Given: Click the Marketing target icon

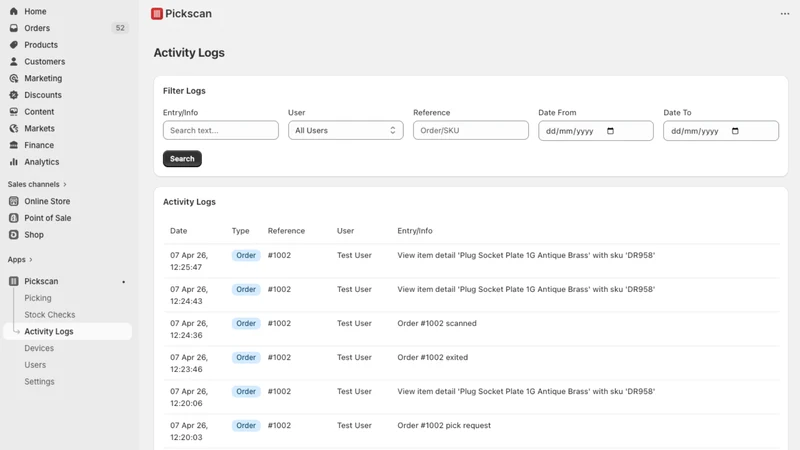Looking at the screenshot, I should (14, 78).
